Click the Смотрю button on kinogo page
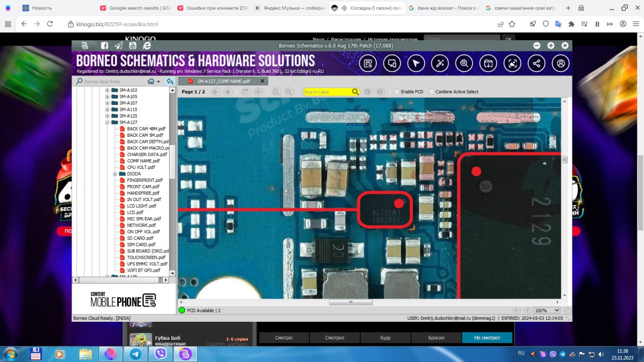Viewport: 644px width, 362px height. (x=284, y=338)
